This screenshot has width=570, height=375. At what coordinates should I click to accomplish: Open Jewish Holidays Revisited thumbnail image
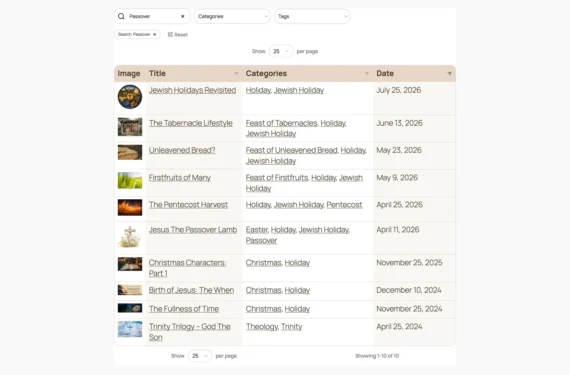click(x=130, y=97)
